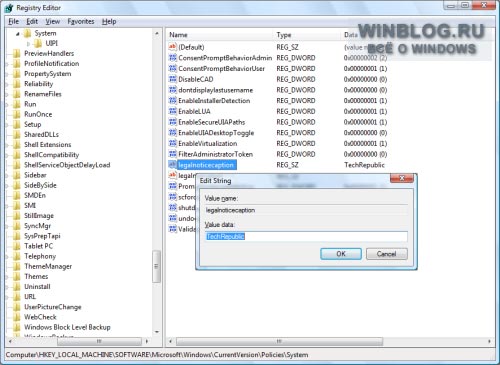This screenshot has width=500, height=365.
Task: Select the RenameFiles key
Action: tap(43, 94)
